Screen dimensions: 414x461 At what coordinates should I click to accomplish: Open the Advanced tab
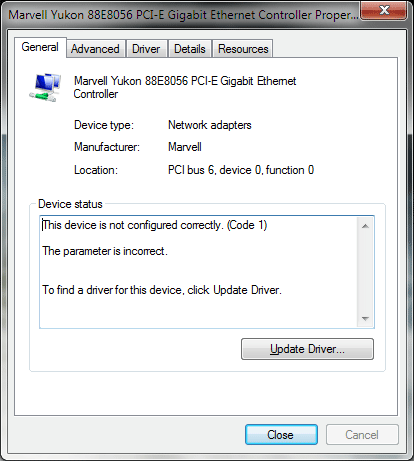(95, 49)
